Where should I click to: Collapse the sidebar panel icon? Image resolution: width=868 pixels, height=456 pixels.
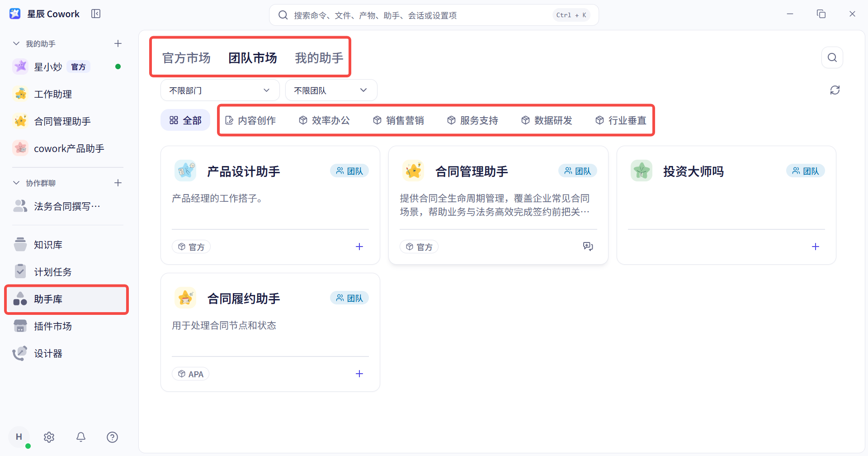click(96, 14)
